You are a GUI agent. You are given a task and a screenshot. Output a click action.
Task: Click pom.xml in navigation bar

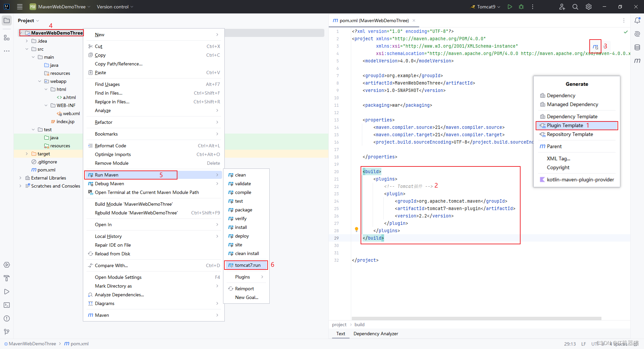[76, 344]
